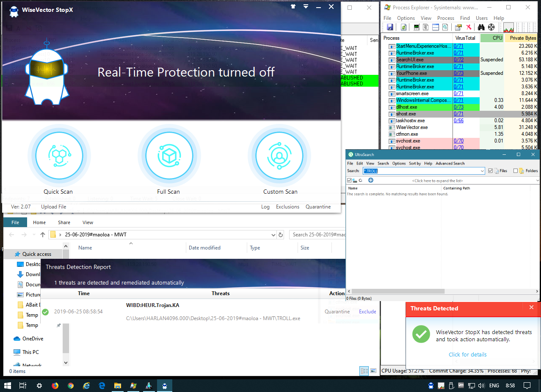The image size is (541, 392).
Task: Open the VirusTotal 0/66 link for taskhostw.exe
Action: [458, 121]
